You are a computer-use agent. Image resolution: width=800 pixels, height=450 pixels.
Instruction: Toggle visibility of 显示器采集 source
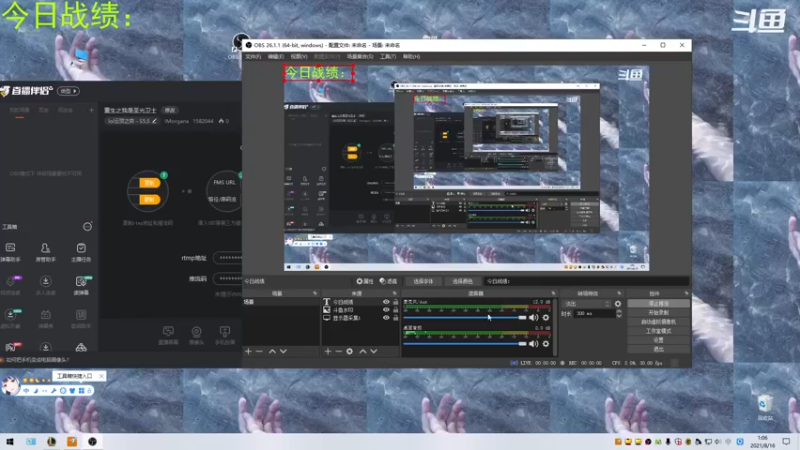[386, 318]
